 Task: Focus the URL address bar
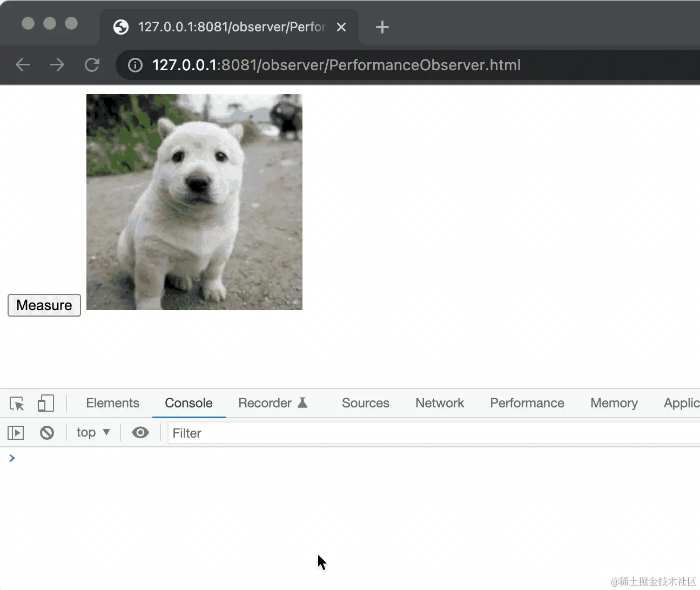378,65
